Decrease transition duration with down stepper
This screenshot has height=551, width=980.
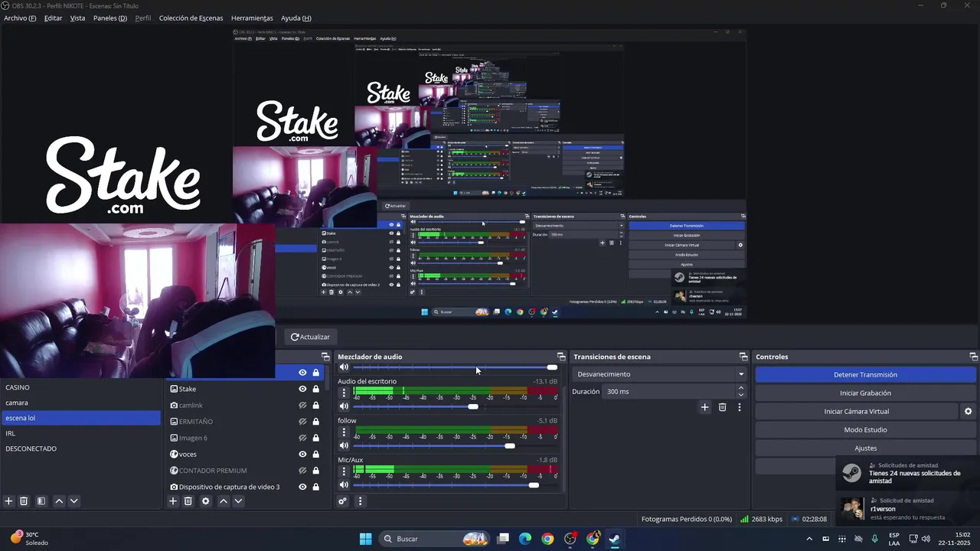741,395
